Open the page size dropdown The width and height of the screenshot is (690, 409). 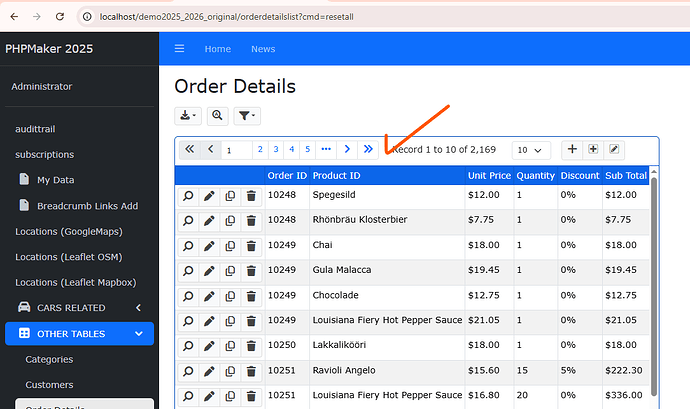pos(531,150)
